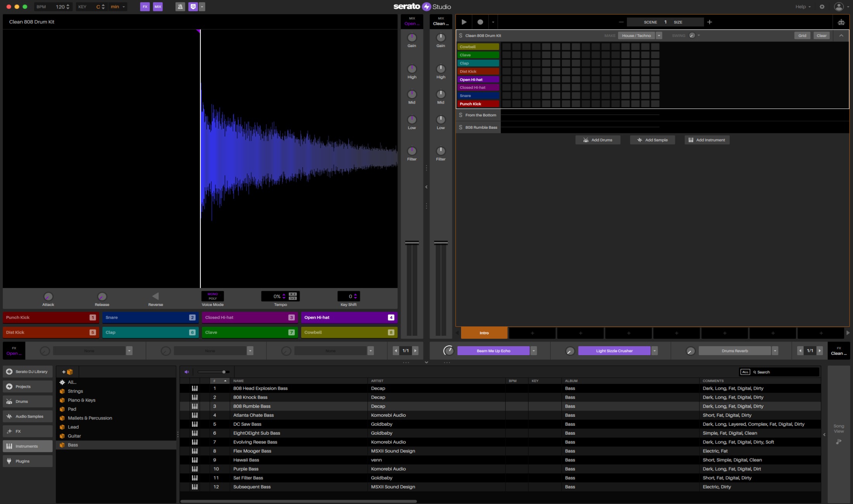Click the preview speaker icon in library
853x504 pixels.
(187, 372)
